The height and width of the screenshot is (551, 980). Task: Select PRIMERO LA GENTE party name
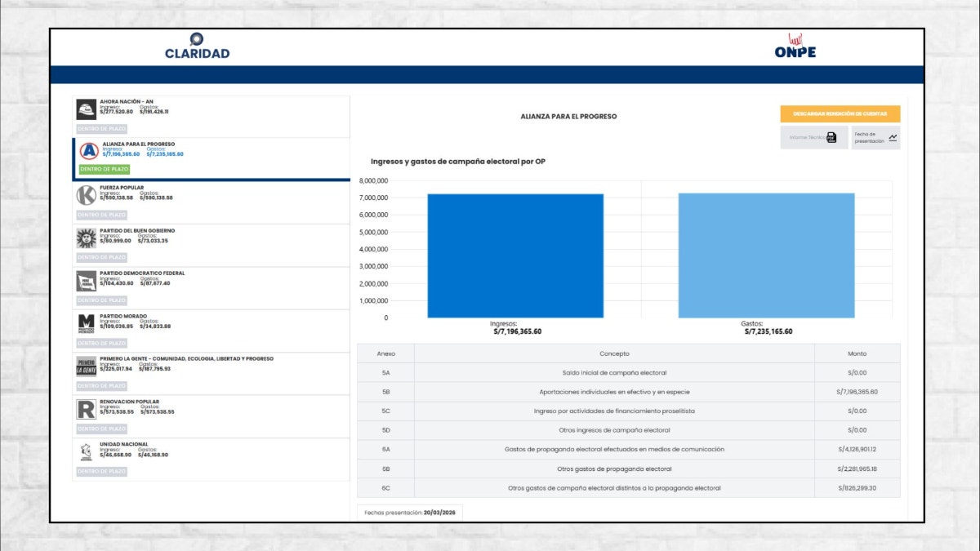pos(186,358)
